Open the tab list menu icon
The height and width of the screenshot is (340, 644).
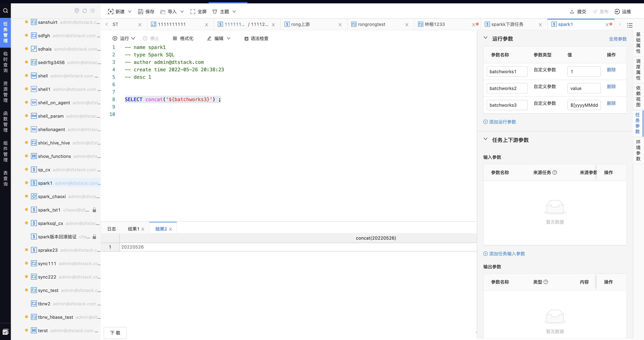pyautogui.click(x=629, y=25)
